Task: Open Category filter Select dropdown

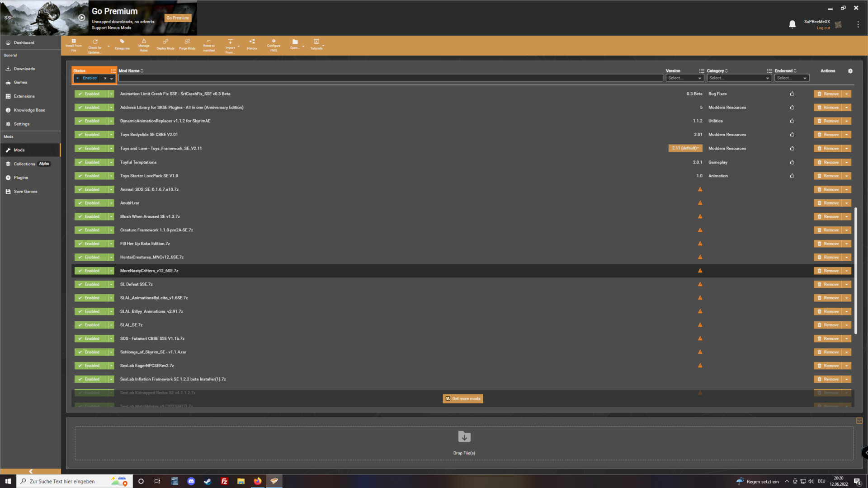Action: (x=739, y=78)
